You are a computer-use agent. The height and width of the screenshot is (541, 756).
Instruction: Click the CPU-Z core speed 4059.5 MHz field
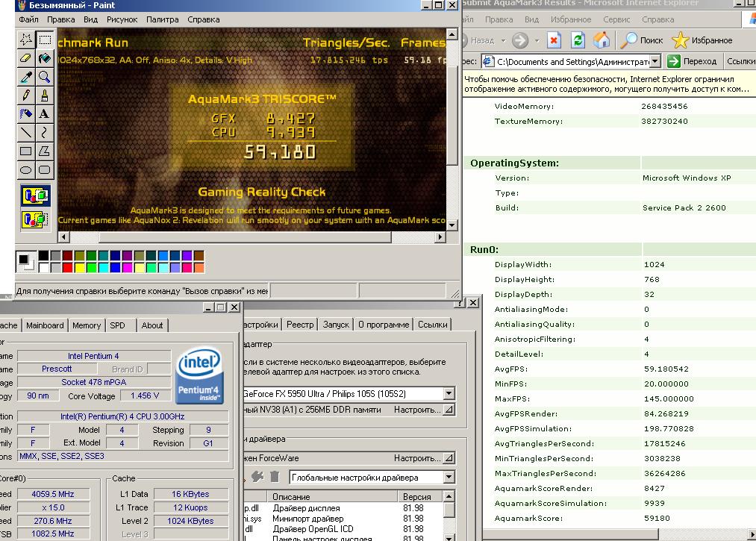tap(53, 494)
